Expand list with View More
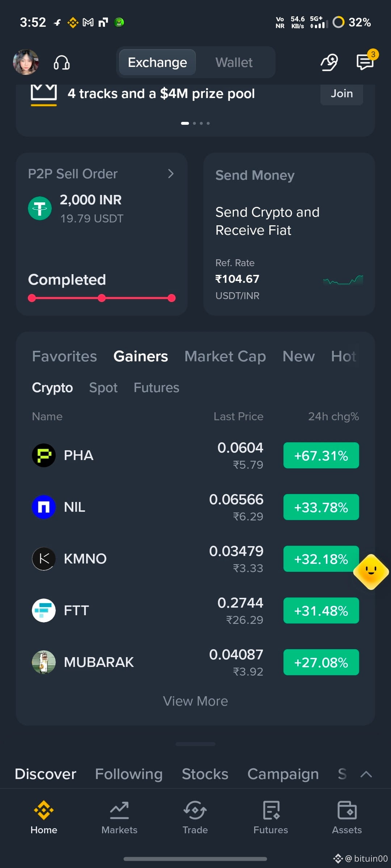Screen dimensions: 391x868 point(195,701)
